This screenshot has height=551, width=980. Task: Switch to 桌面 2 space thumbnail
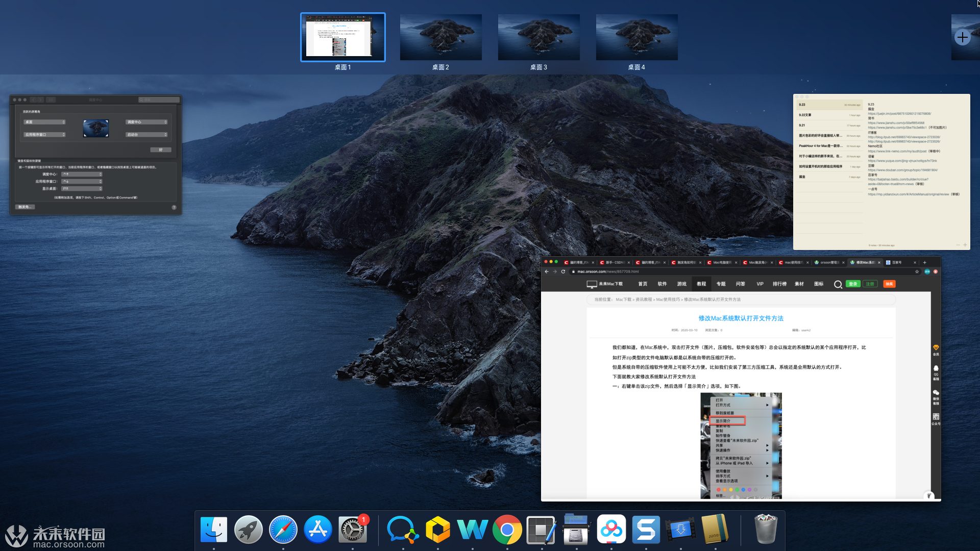click(x=440, y=37)
